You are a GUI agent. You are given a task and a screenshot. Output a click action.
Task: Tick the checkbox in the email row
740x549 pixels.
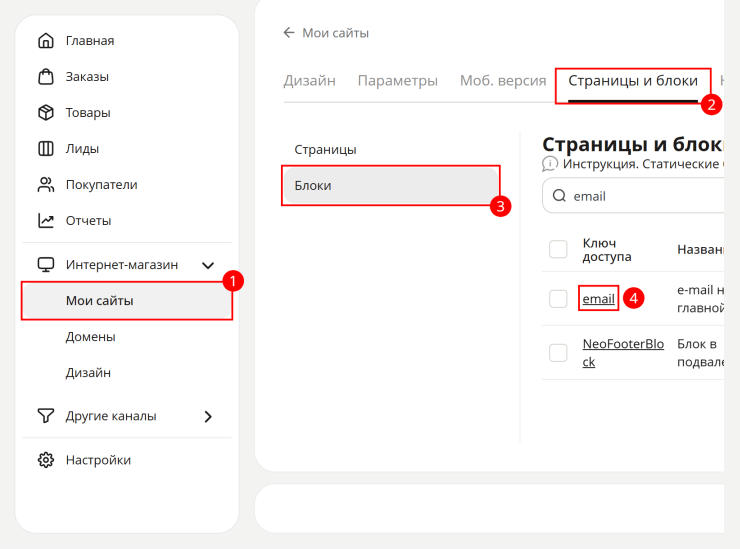coord(558,298)
